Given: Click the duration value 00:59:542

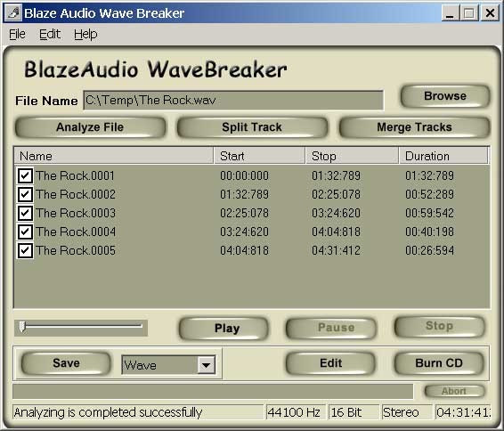Looking at the screenshot, I should coord(430,213).
